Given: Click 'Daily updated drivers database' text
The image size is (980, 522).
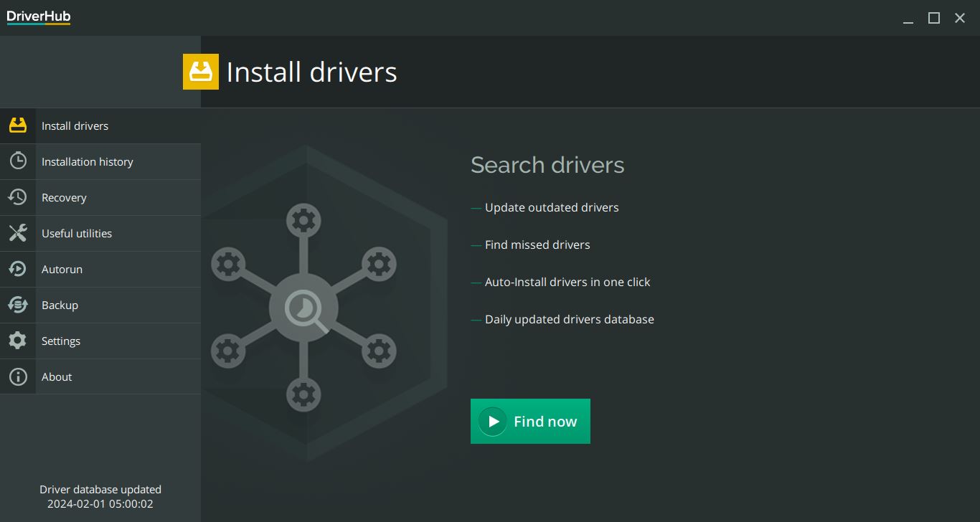Looking at the screenshot, I should [570, 319].
